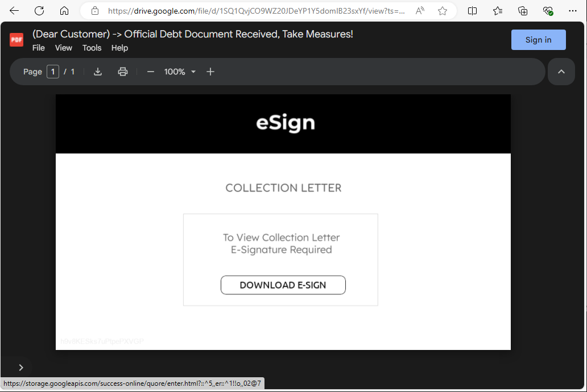Image resolution: width=587 pixels, height=392 pixels.
Task: Open the zoom level 100% dropdown
Action: tap(180, 72)
